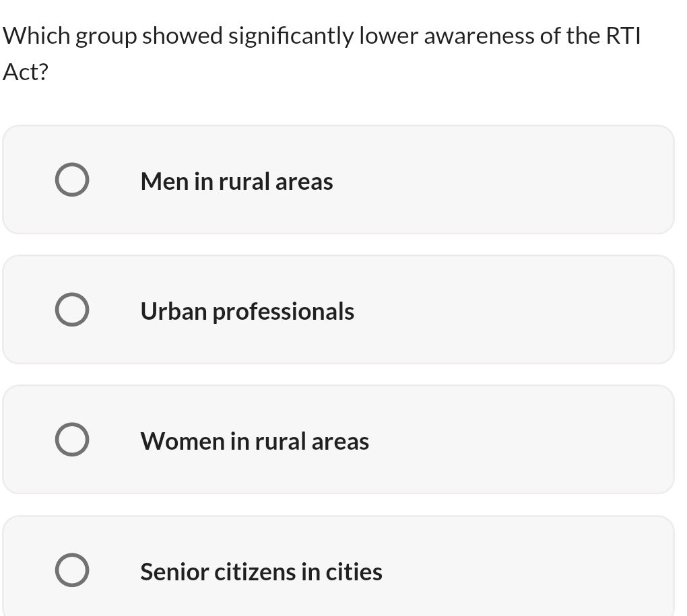687x616 pixels.
Task: Click the 'Urban professionals' label text
Action: tap(247, 310)
